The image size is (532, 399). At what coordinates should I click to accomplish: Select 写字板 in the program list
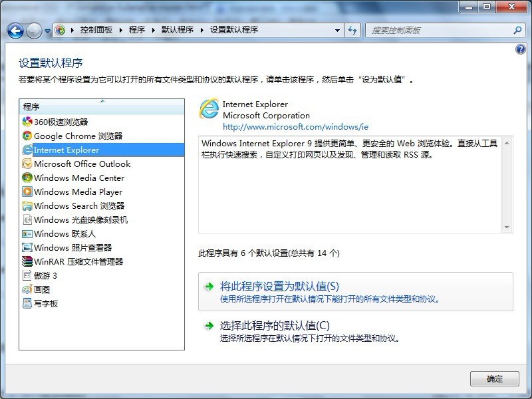point(46,303)
